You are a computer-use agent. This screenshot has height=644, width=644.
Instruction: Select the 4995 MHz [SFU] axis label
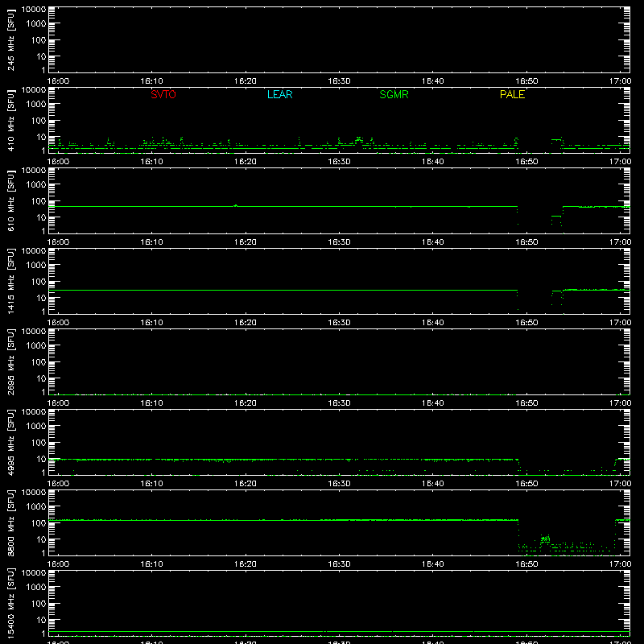[11, 442]
